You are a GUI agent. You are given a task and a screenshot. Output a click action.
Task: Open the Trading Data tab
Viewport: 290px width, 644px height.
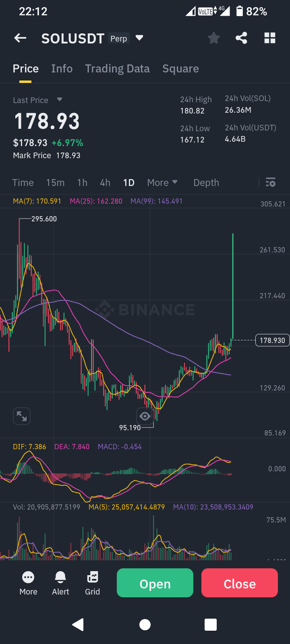click(117, 68)
